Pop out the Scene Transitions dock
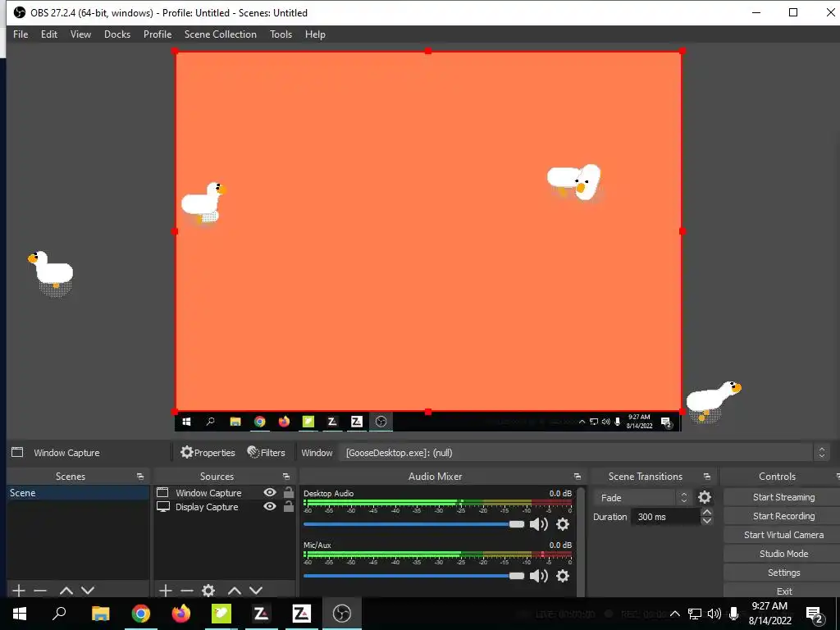Screen dimensions: 840x630 point(707,477)
